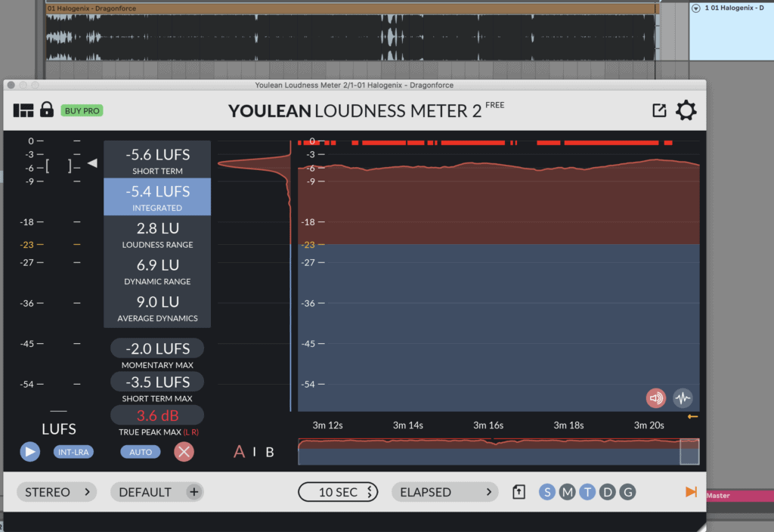The height and width of the screenshot is (532, 774).
Task: Click the waveform view icon on graph
Action: click(683, 397)
